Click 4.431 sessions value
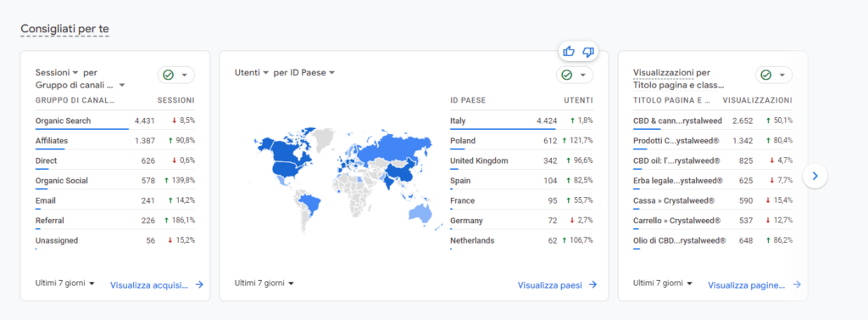 (x=144, y=121)
